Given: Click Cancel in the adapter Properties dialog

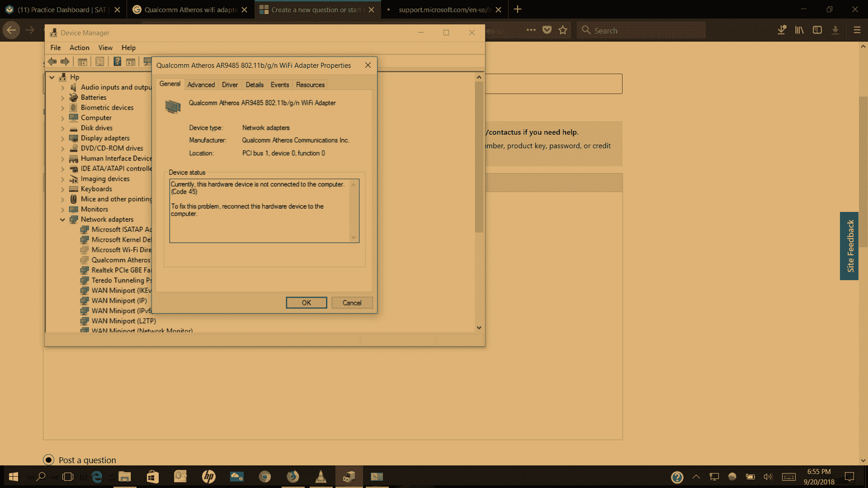Looking at the screenshot, I should coord(352,303).
